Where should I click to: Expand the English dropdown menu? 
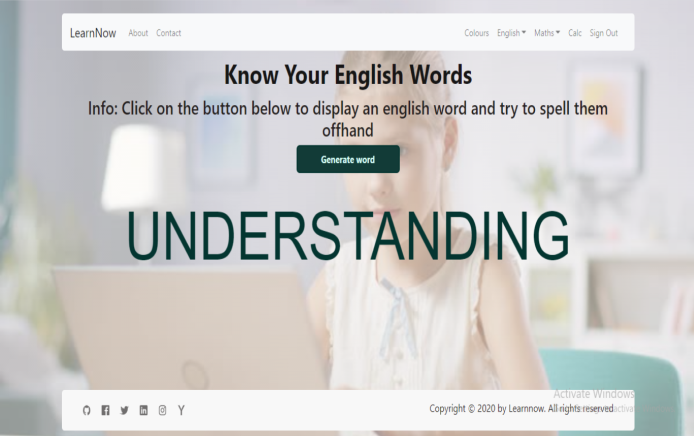click(x=511, y=33)
